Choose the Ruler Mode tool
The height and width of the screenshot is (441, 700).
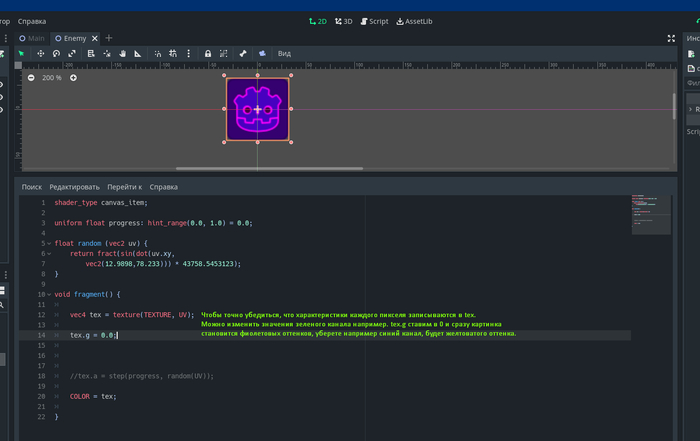138,53
